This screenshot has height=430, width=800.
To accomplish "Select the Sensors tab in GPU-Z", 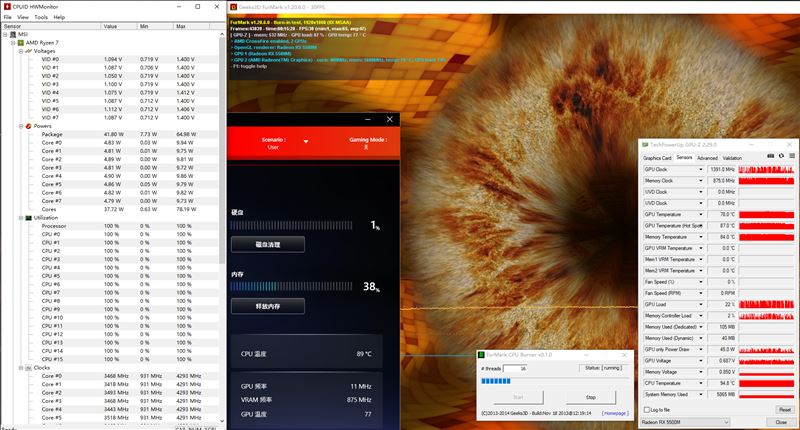I will click(x=684, y=158).
